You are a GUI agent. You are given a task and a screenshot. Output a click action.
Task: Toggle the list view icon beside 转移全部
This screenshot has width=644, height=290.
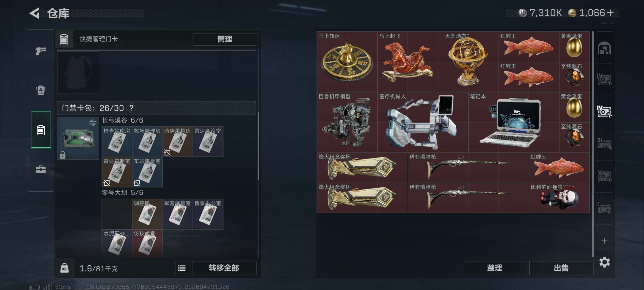tap(182, 268)
